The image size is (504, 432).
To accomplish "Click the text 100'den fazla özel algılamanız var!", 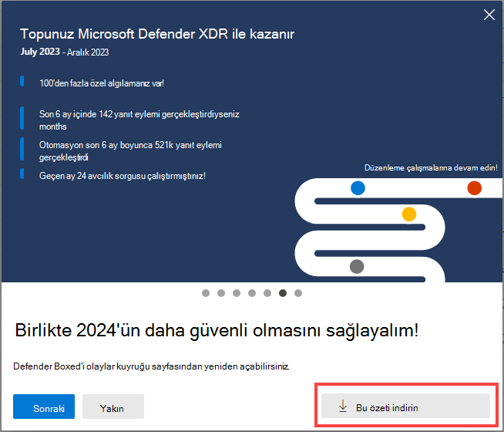I will coord(102,83).
